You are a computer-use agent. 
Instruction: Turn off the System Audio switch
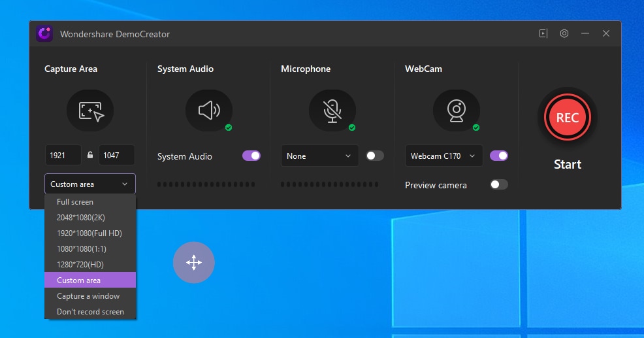tap(251, 156)
